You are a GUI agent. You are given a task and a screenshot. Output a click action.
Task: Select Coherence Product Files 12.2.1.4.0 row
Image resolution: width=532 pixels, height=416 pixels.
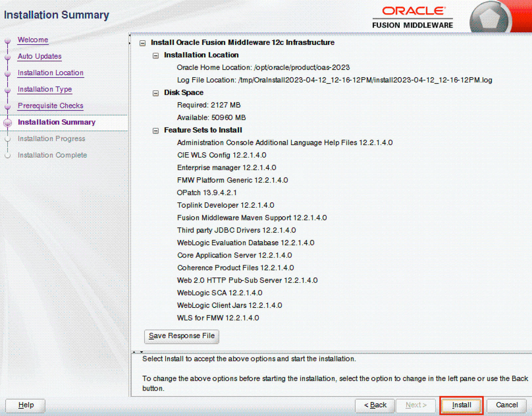coord(236,268)
